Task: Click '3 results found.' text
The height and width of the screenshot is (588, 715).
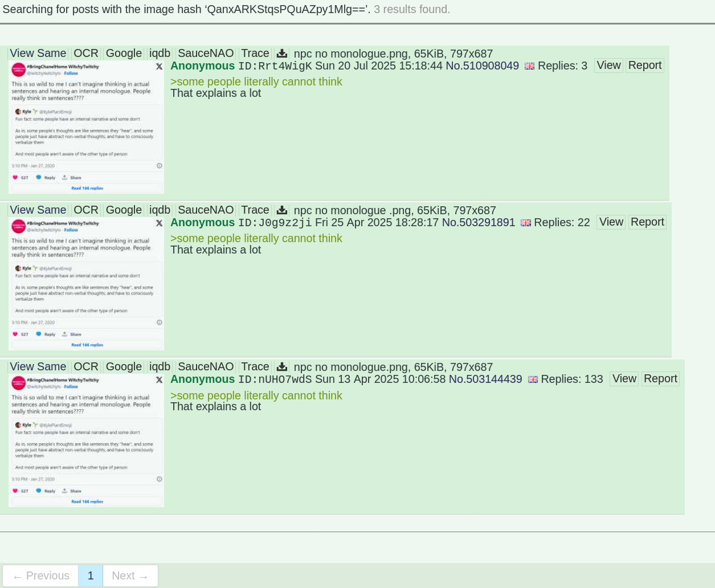Action: click(x=412, y=9)
